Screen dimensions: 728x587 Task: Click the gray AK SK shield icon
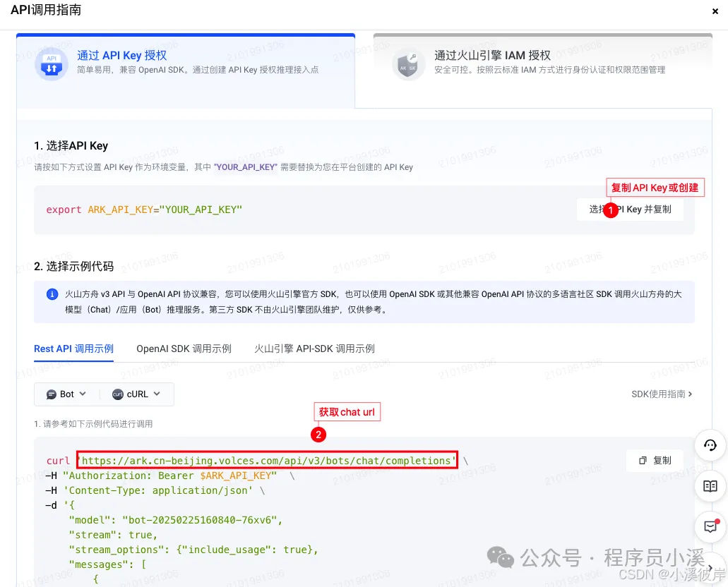point(409,64)
